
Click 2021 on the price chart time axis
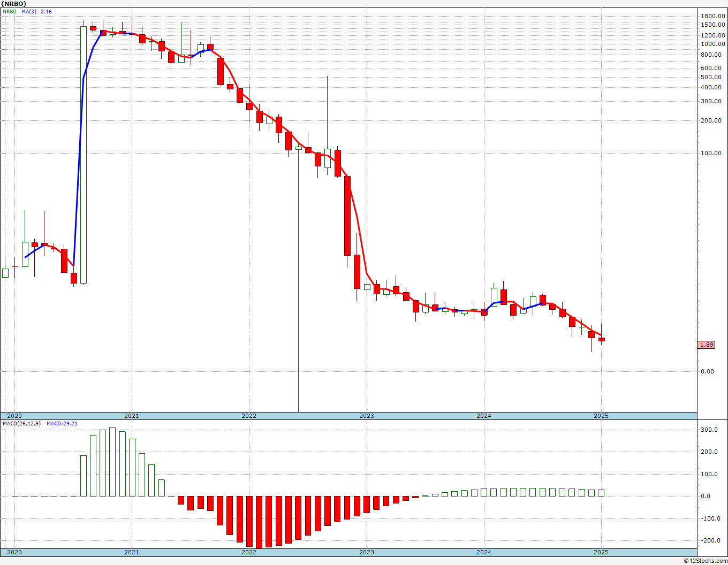pos(132,416)
